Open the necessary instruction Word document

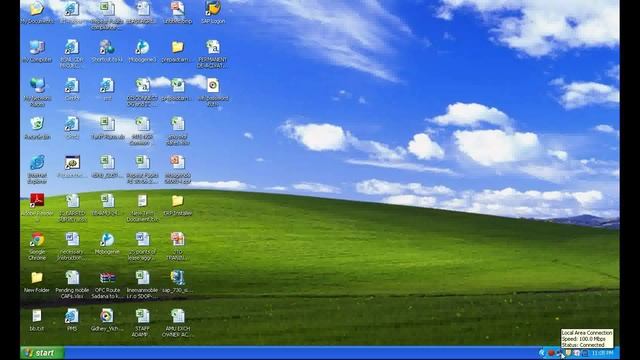click(x=72, y=240)
